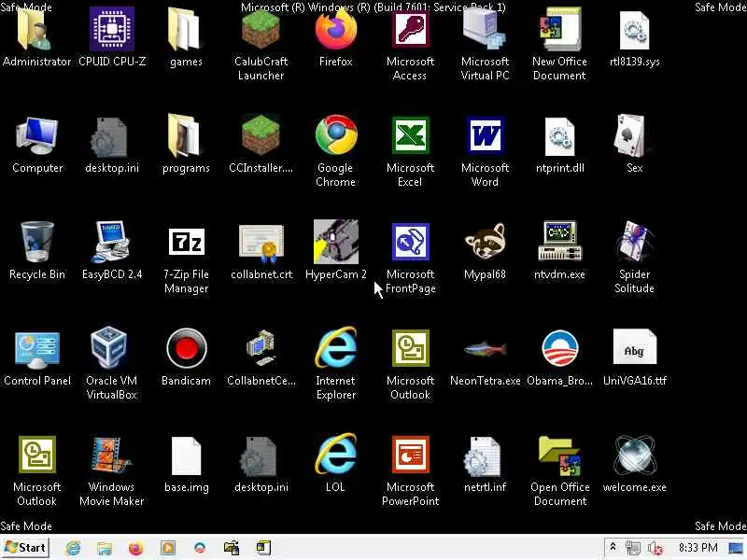Click the Obama logo taskbar icon
This screenshot has width=747, height=560.
(x=200, y=548)
